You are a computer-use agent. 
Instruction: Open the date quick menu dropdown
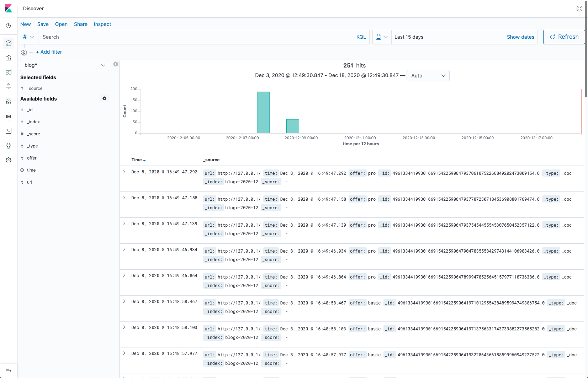tap(382, 37)
